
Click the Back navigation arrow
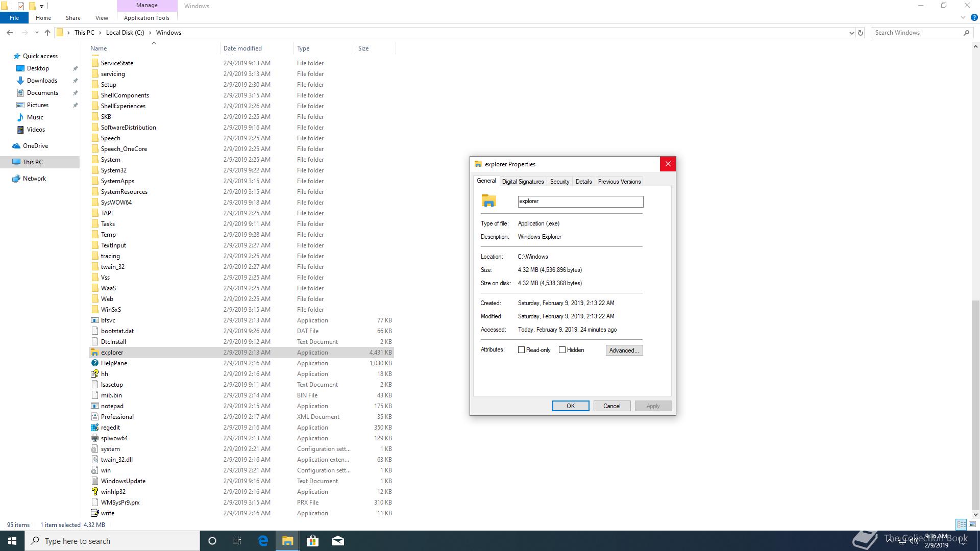point(10,33)
